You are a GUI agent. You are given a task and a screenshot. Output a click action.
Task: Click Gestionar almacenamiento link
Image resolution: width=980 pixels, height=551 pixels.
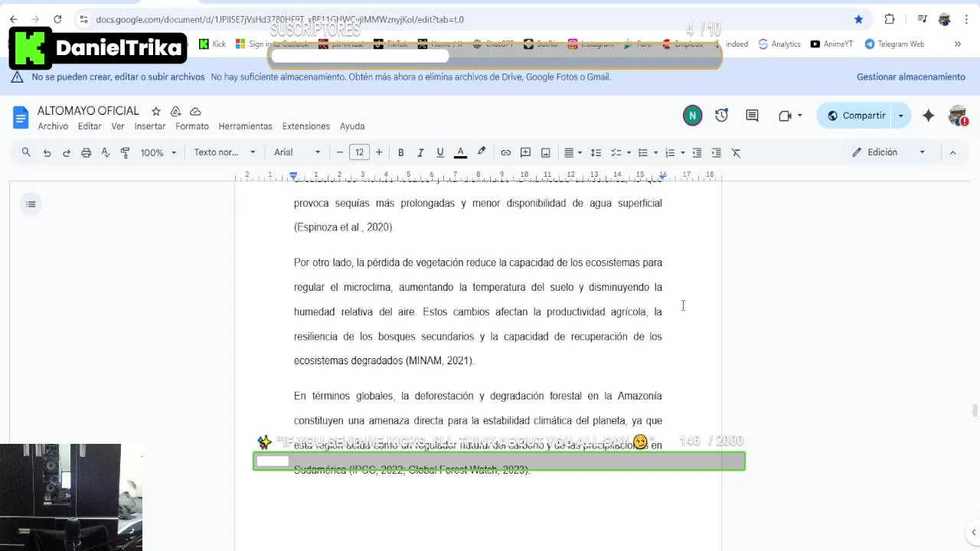click(911, 77)
